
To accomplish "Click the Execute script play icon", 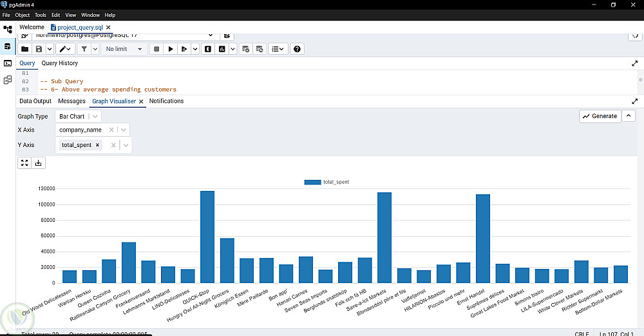I will coord(184,49).
